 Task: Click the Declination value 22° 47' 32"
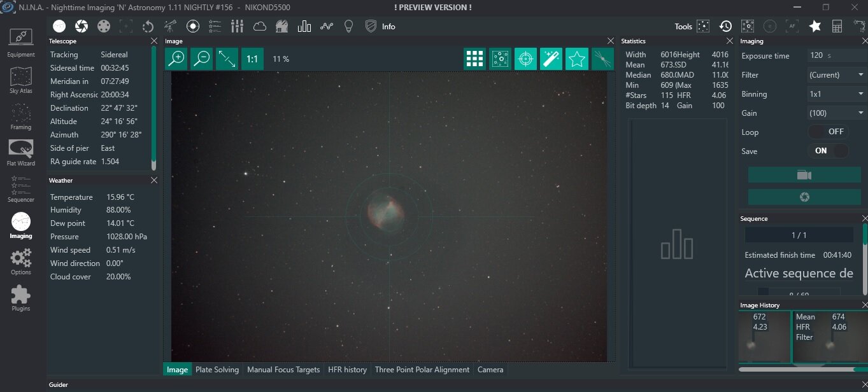(119, 108)
